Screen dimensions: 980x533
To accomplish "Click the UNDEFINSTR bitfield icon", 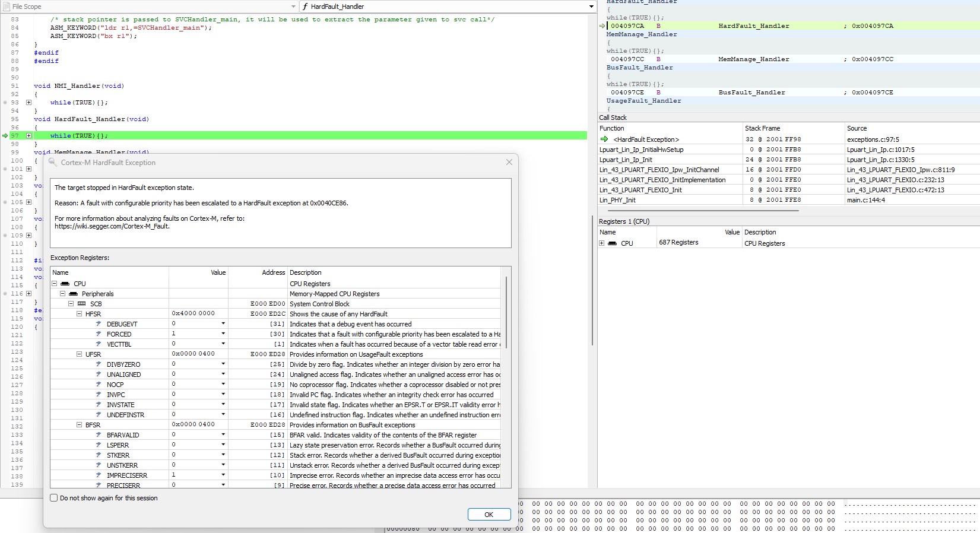I will [99, 415].
